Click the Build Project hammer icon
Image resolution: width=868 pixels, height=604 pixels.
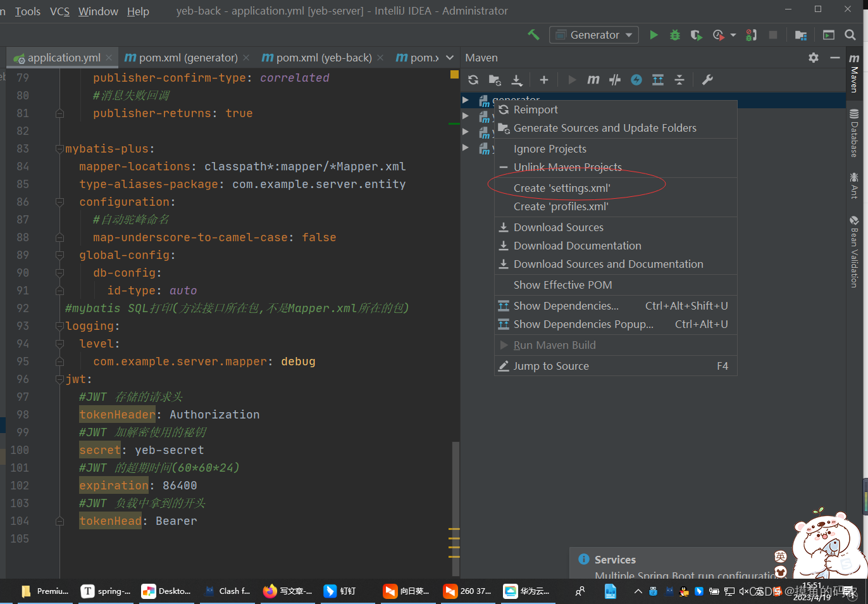point(533,35)
